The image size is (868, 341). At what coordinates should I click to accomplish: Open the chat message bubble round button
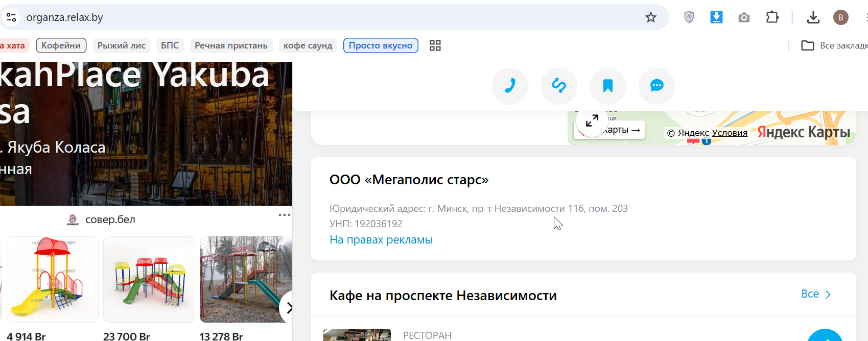[657, 86]
